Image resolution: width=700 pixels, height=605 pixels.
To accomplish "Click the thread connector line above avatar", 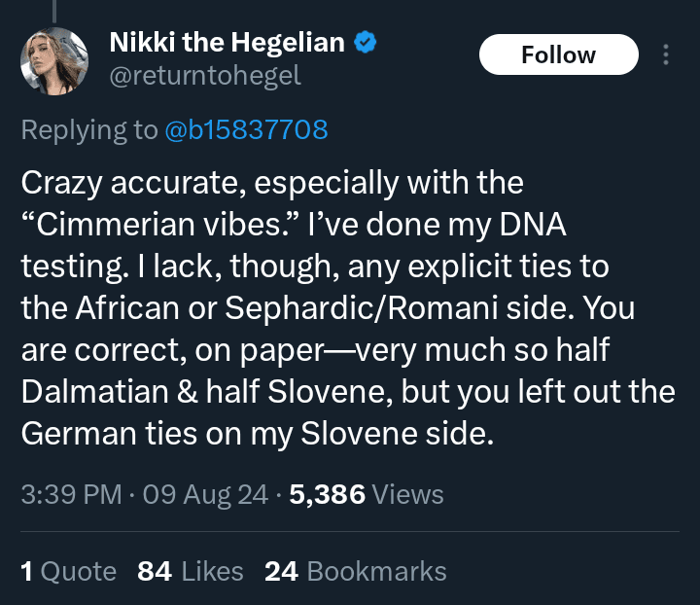I will 56,10.
